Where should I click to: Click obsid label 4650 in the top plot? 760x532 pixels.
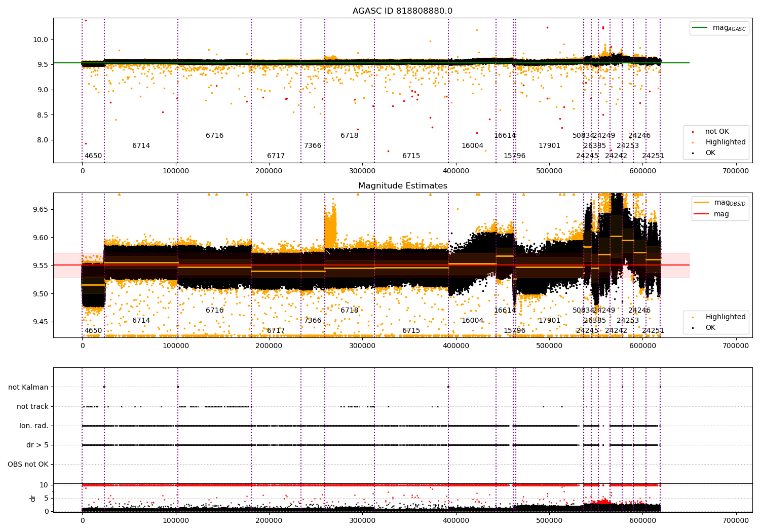tap(93, 156)
